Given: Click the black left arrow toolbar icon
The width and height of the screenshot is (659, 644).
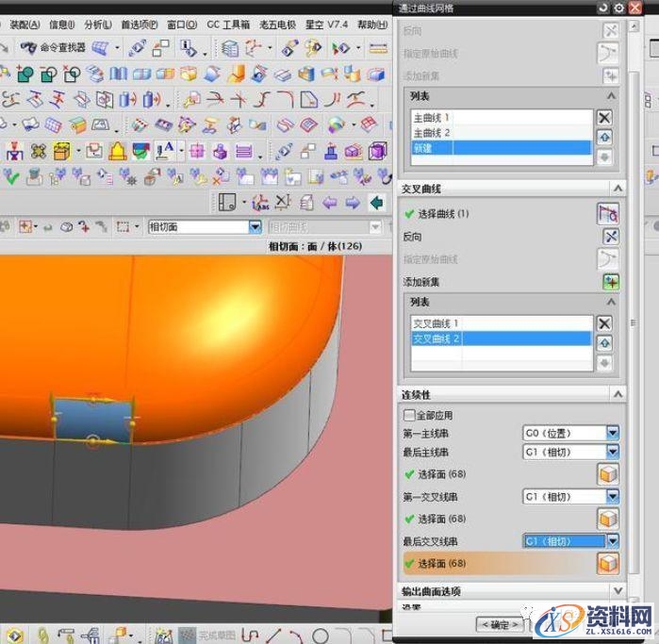Looking at the screenshot, I should coord(376,202).
